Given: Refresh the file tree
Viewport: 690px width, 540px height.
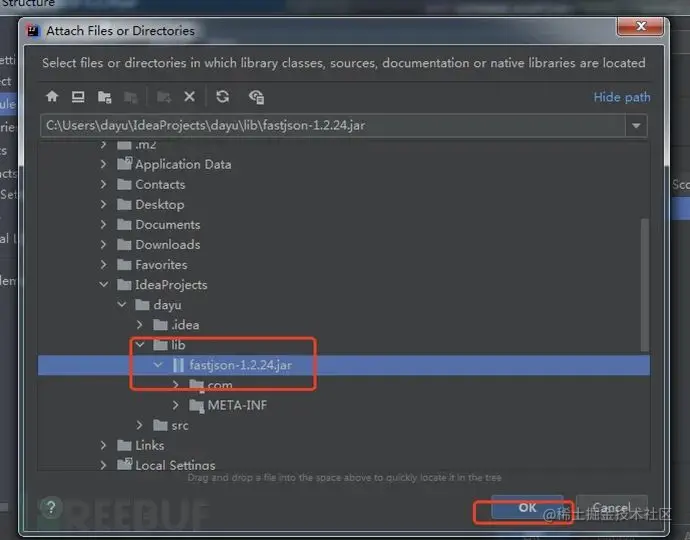Looking at the screenshot, I should point(223,96).
